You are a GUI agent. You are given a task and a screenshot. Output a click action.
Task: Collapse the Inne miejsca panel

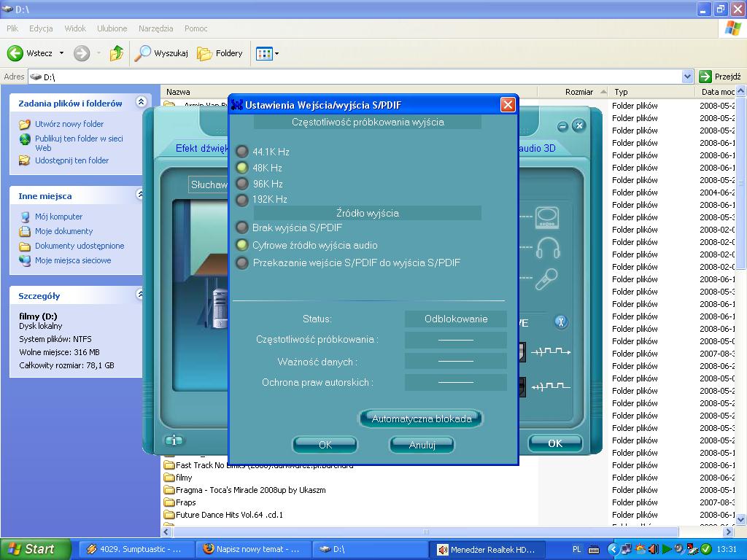(141, 194)
